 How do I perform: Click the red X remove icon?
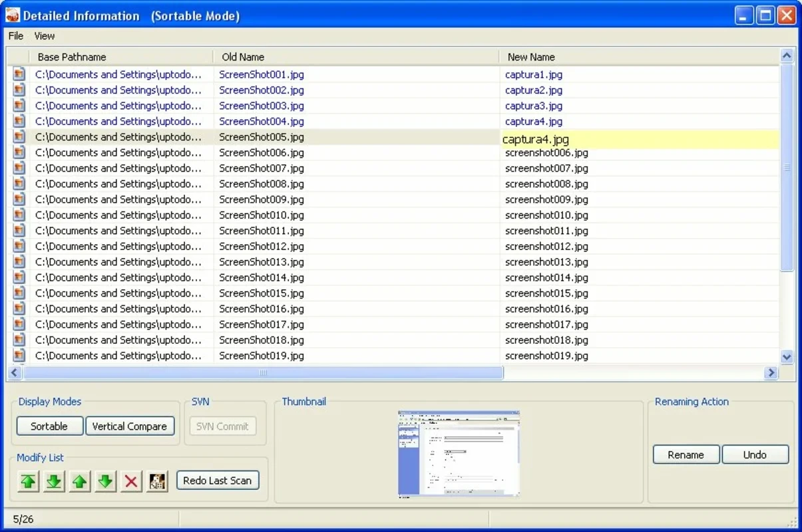tap(131, 481)
